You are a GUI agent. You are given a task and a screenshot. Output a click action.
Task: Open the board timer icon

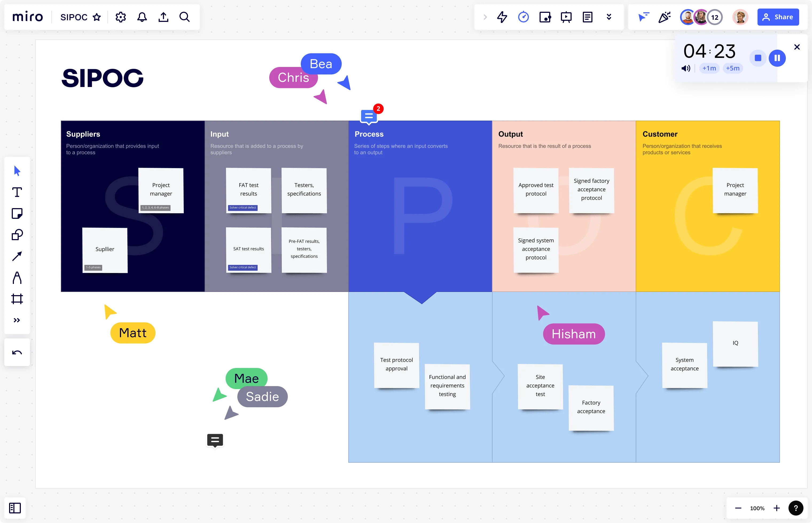tap(523, 17)
